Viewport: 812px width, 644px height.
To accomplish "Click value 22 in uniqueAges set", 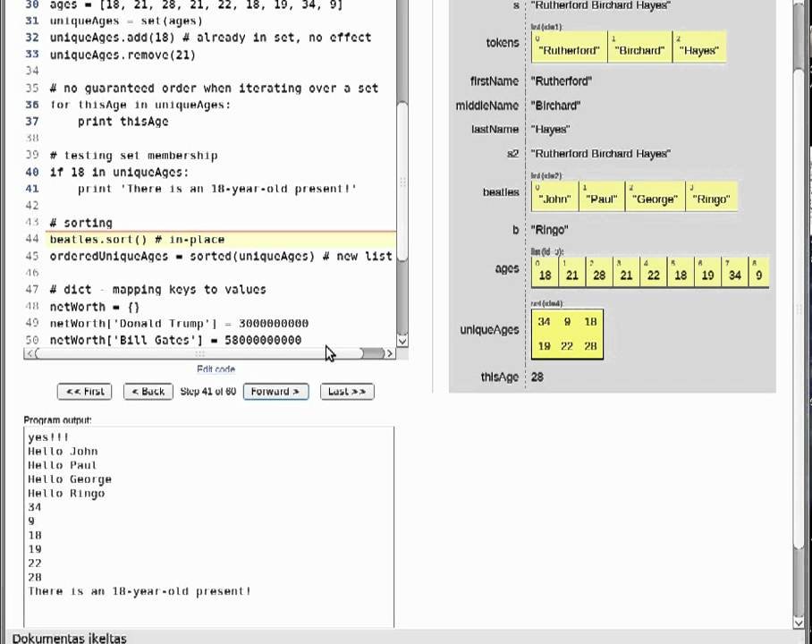I will (x=567, y=346).
